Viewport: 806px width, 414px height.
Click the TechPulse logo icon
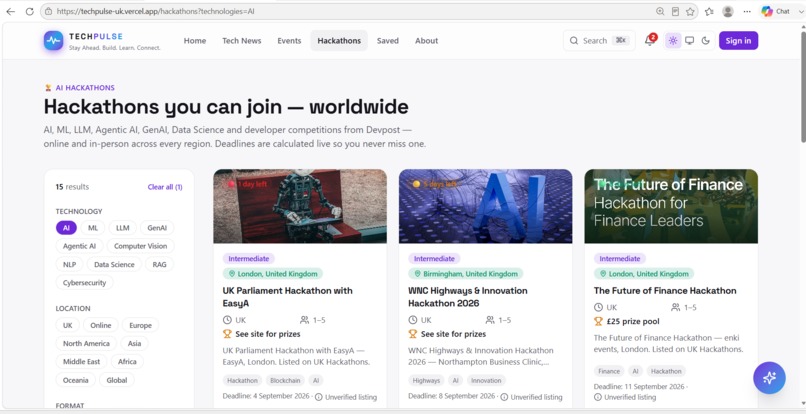point(53,41)
